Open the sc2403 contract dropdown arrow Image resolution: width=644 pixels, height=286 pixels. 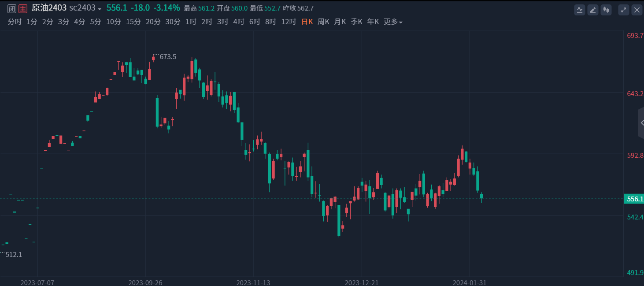click(100, 9)
